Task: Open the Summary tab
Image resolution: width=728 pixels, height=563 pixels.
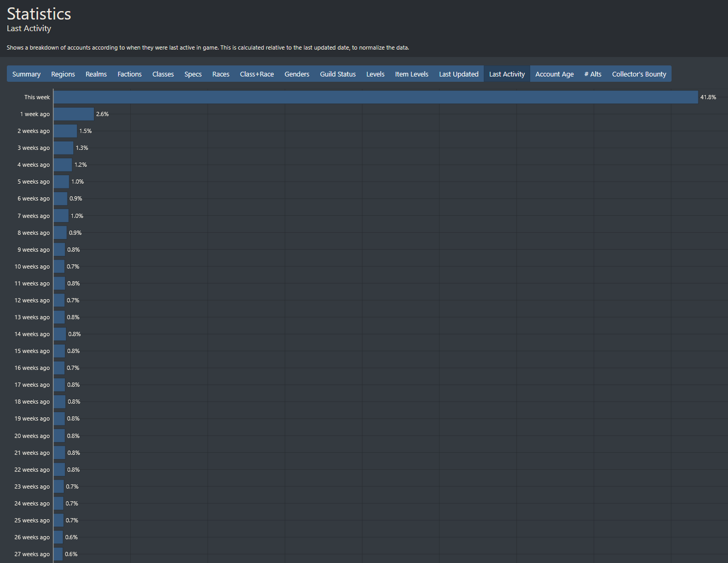Action: tap(26, 74)
